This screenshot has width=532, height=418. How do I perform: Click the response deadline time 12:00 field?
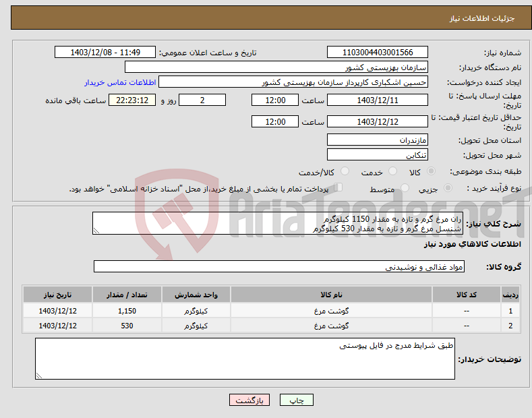[x=275, y=100]
